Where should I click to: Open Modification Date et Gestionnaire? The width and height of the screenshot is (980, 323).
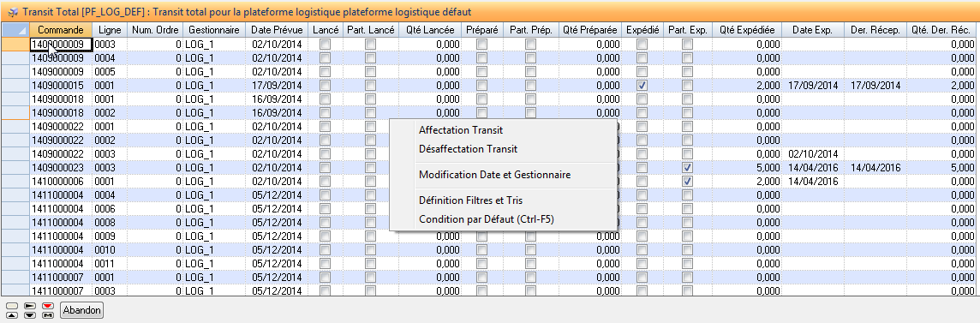coord(494,175)
